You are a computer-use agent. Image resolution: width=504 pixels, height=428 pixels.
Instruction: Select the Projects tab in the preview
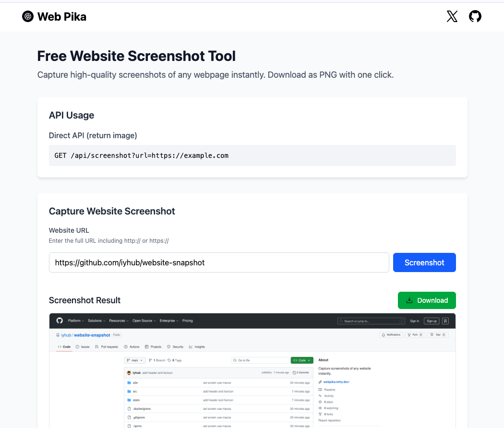click(153, 347)
